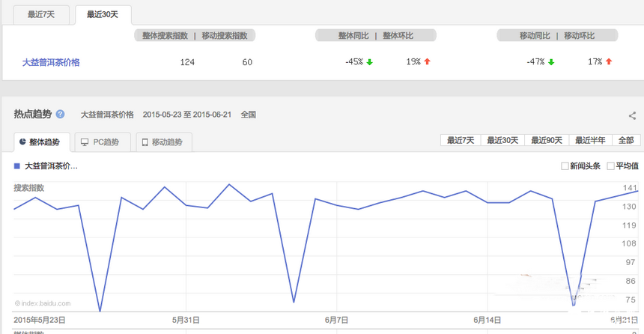Click the 热点趋势 section title
Viewport: 644px width, 334px height.
click(33, 115)
